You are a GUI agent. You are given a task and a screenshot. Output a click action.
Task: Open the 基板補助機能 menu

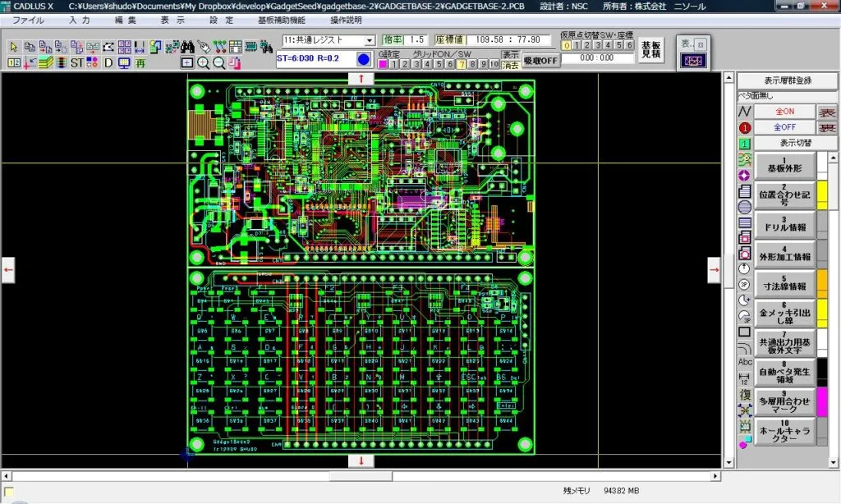pyautogui.click(x=282, y=21)
